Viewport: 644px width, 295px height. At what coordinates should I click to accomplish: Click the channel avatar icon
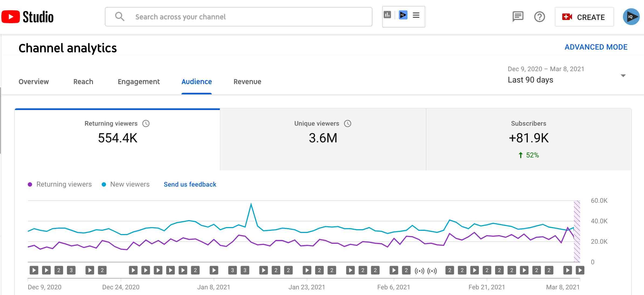pyautogui.click(x=631, y=17)
